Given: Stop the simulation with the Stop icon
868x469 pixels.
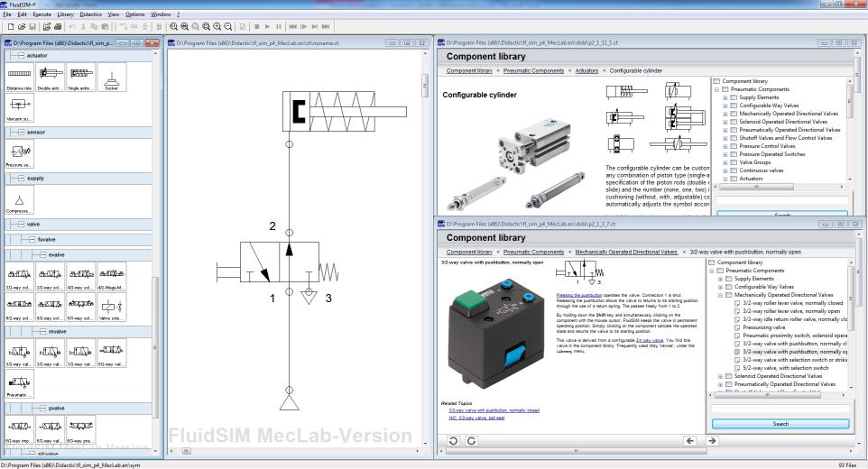Looking at the screenshot, I should (x=257, y=26).
